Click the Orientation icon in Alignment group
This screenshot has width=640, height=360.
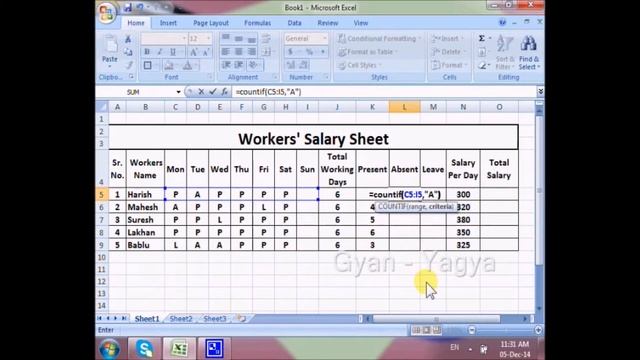(253, 65)
